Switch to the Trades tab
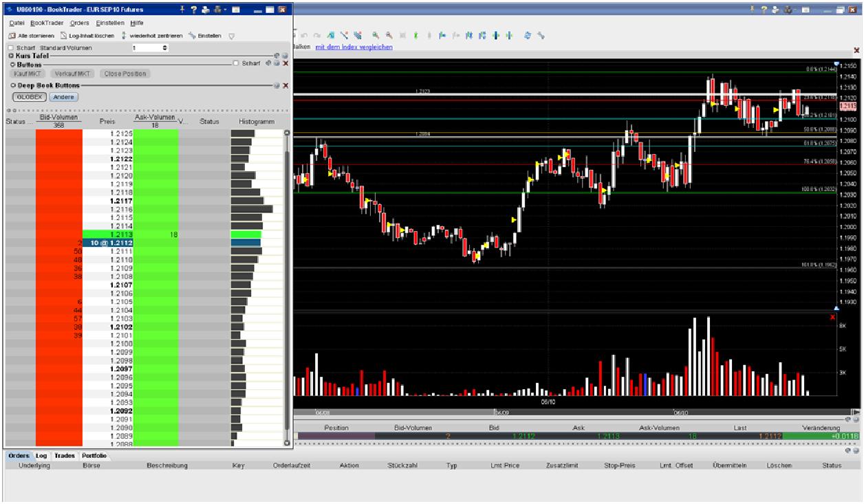 (x=65, y=455)
